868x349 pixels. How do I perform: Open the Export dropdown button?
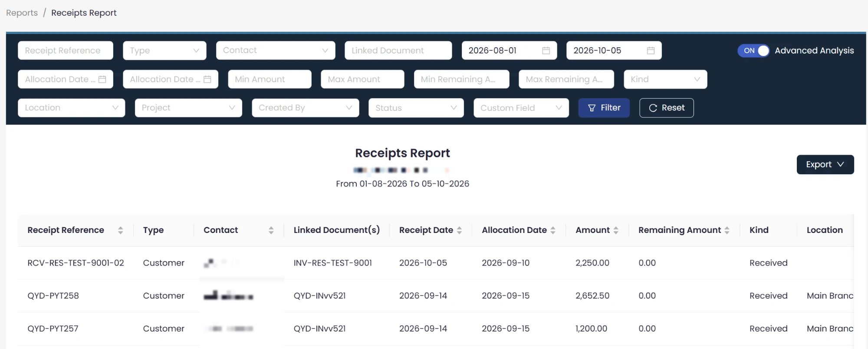(x=825, y=165)
